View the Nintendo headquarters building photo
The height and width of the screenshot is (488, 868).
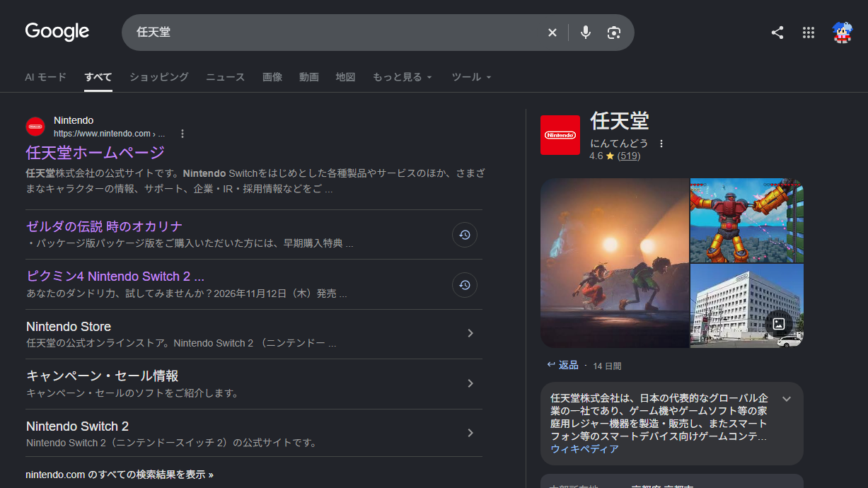[747, 306]
